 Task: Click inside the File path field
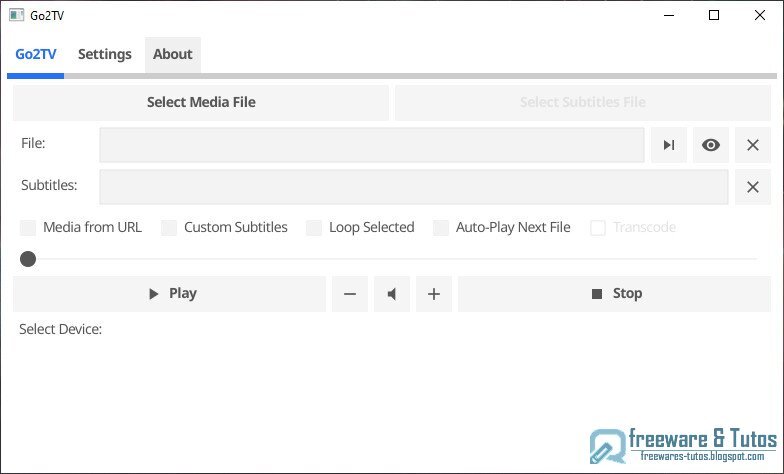point(371,145)
